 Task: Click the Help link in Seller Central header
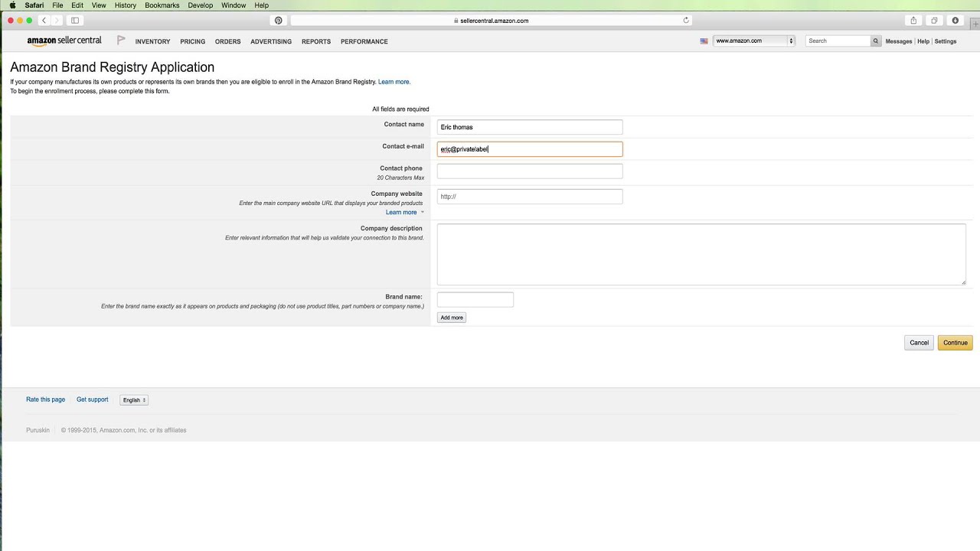(923, 41)
